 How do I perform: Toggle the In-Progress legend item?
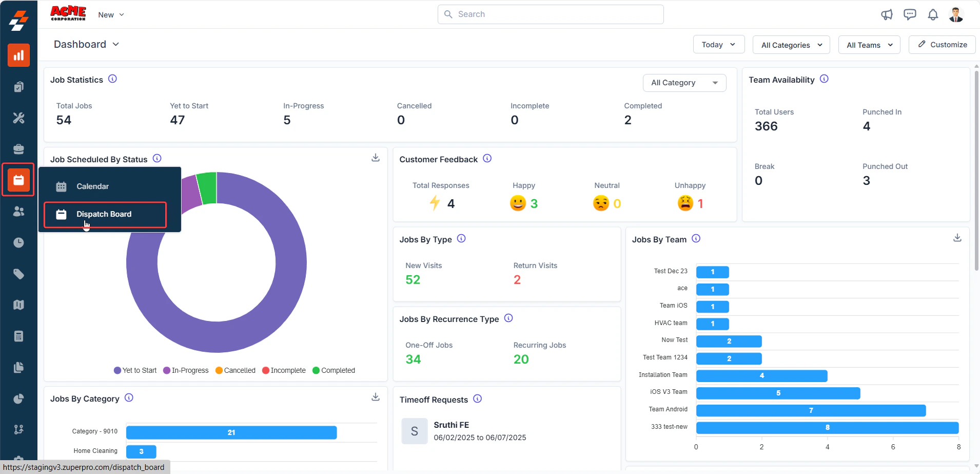coord(186,370)
